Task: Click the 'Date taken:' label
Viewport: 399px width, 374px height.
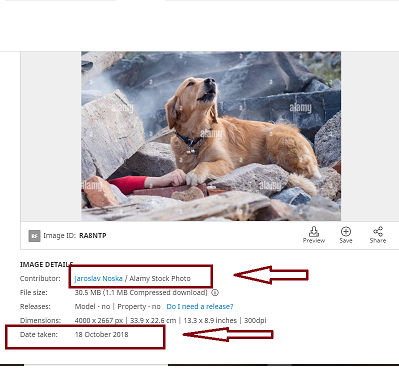Action: pyautogui.click(x=39, y=334)
